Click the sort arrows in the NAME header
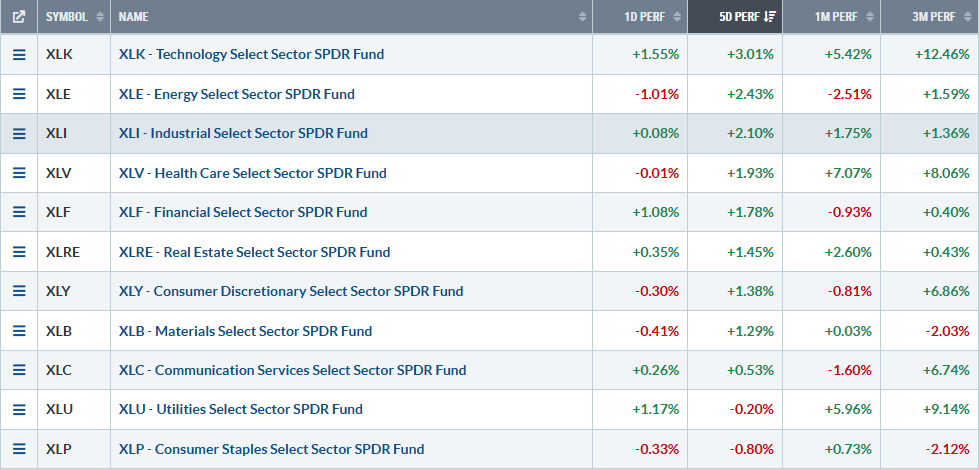Screen dimensions: 979x469 pos(582,17)
